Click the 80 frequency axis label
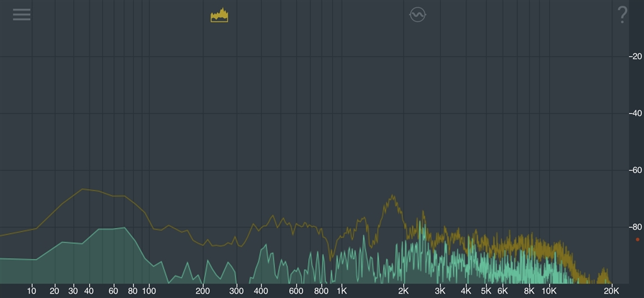This screenshot has width=644, height=298. [133, 291]
